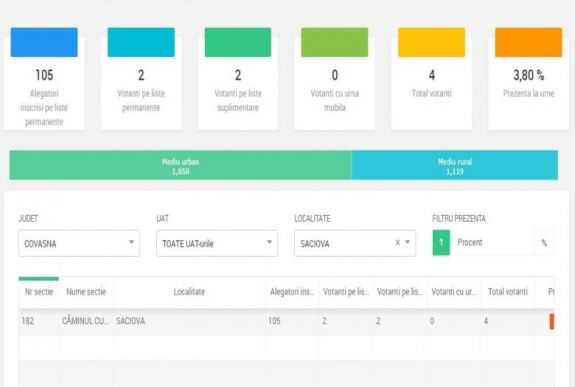This screenshot has height=387, width=575.
Task: Toggle the green arrow filter direction button
Action: coord(441,242)
